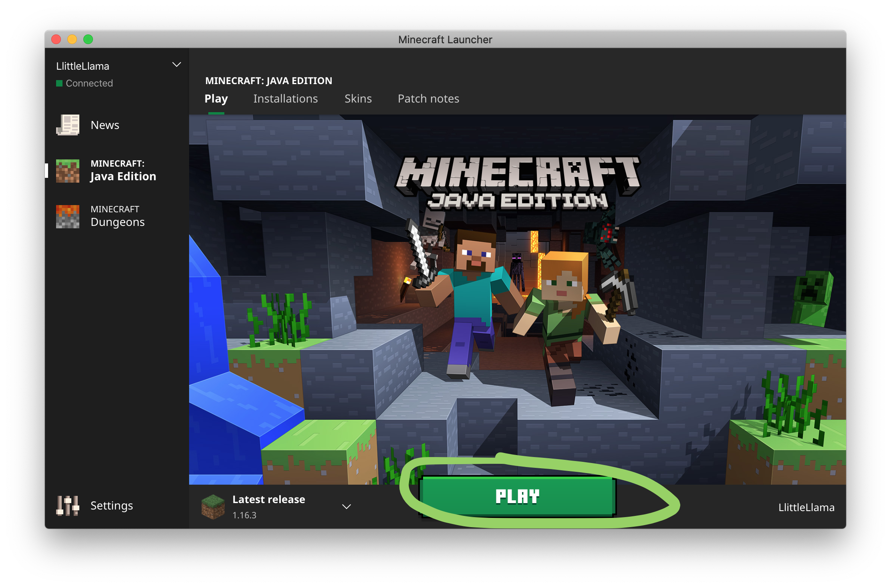Click the green Connected status indicator
Image resolution: width=891 pixels, height=588 pixels.
(59, 83)
